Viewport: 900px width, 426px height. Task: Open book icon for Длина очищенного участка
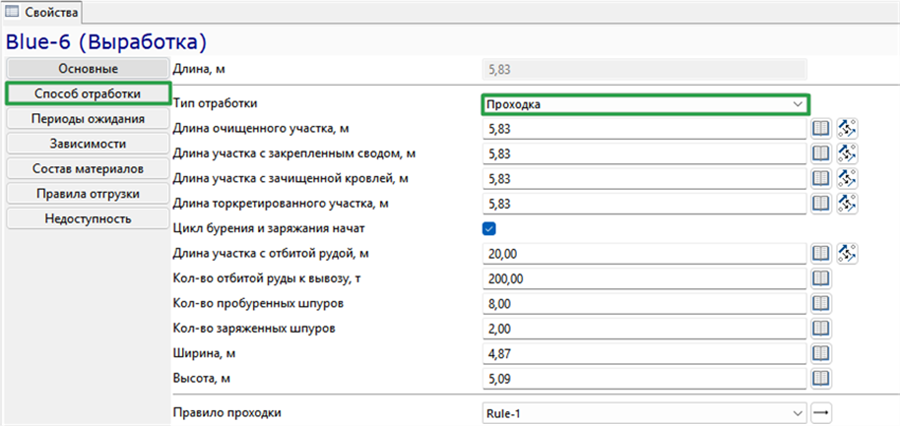(x=821, y=129)
